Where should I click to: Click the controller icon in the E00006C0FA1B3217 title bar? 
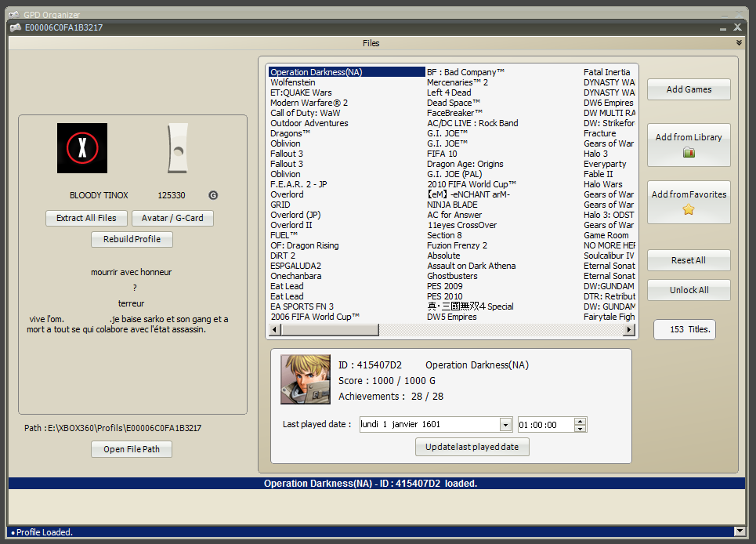click(x=16, y=27)
